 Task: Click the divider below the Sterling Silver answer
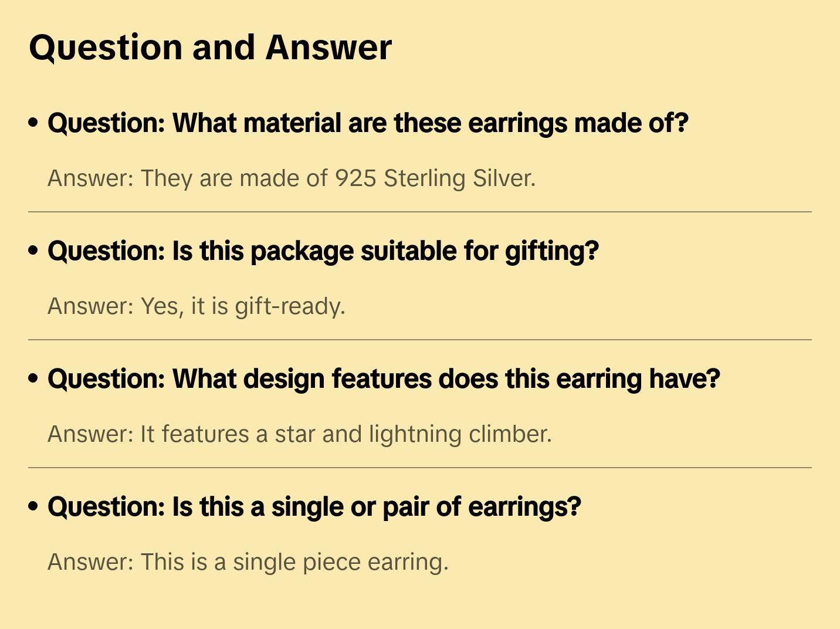pos(420,212)
